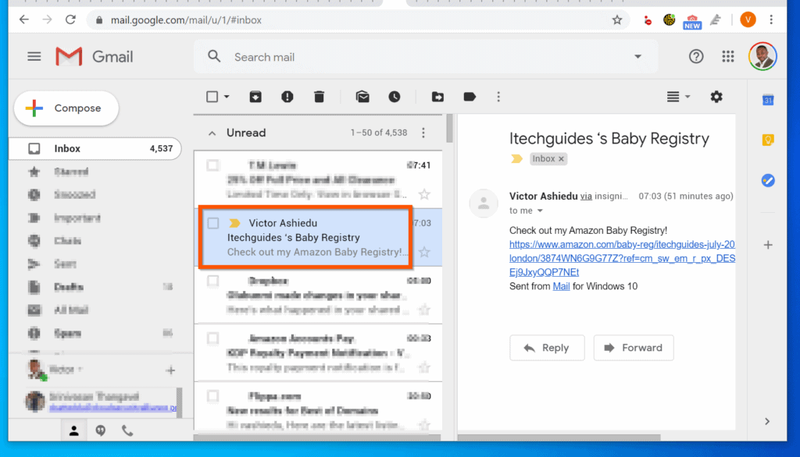Click the Forward button
The height and width of the screenshot is (457, 800).
[633, 347]
